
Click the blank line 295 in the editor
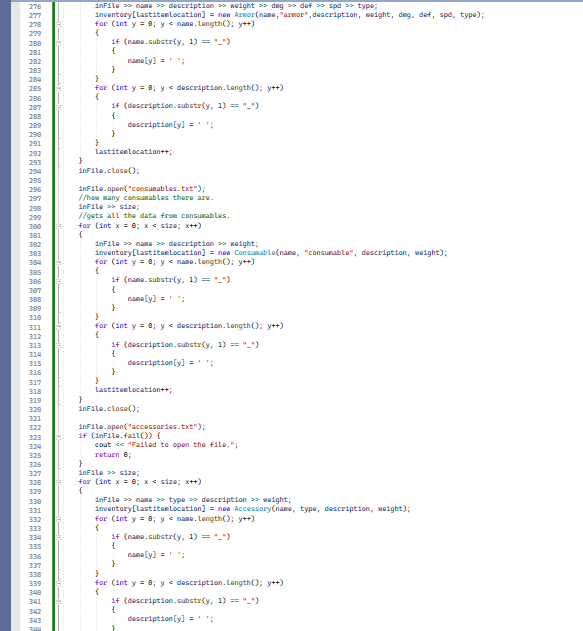(x=322, y=180)
